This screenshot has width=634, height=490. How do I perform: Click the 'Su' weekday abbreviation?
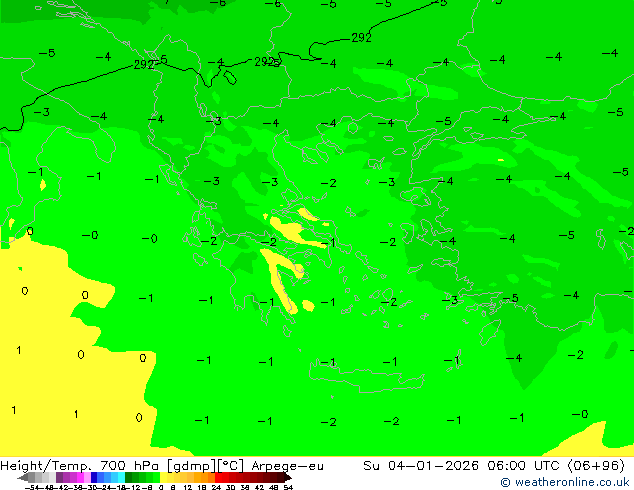371,465
